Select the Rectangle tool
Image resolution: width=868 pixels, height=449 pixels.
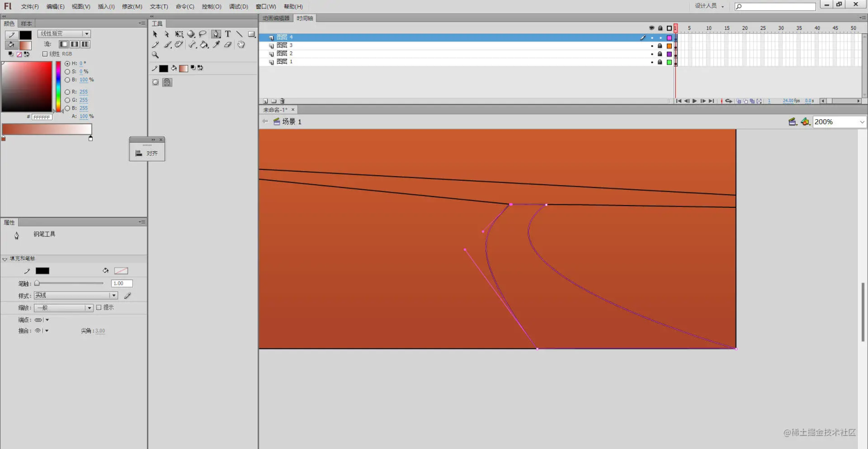point(251,34)
